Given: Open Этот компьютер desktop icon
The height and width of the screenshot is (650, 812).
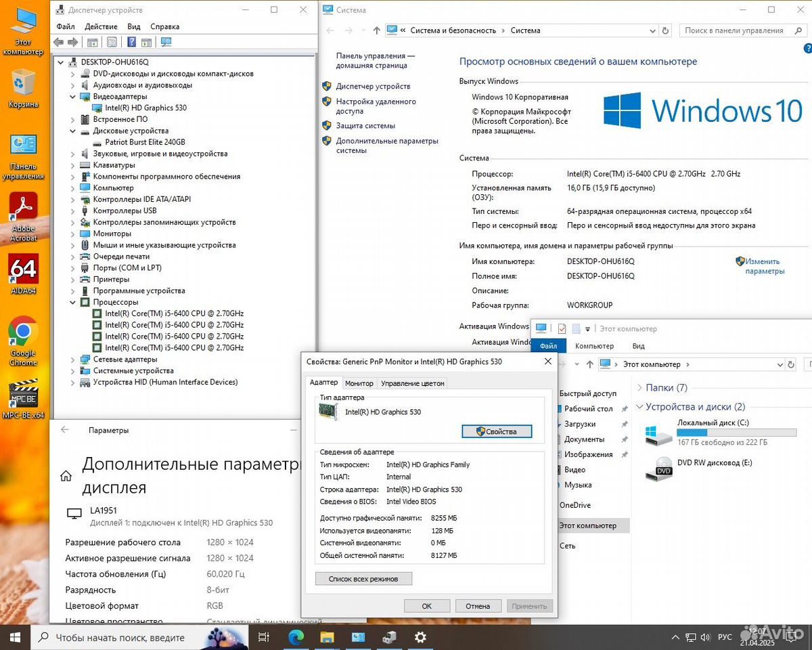Looking at the screenshot, I should pyautogui.click(x=23, y=31).
